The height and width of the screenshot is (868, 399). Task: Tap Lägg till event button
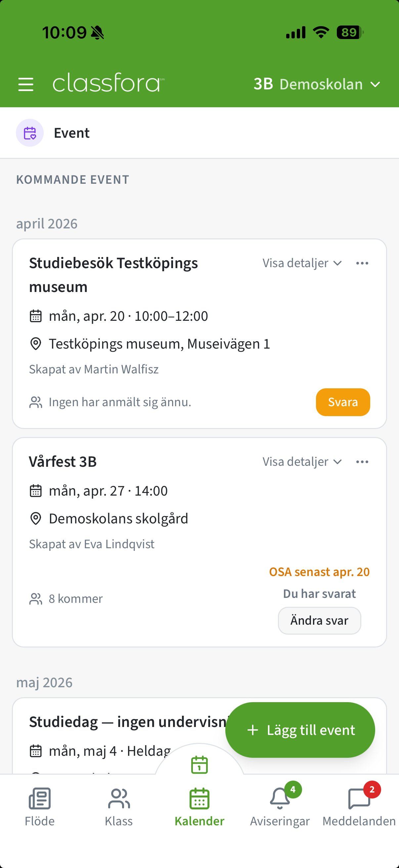coord(300,730)
